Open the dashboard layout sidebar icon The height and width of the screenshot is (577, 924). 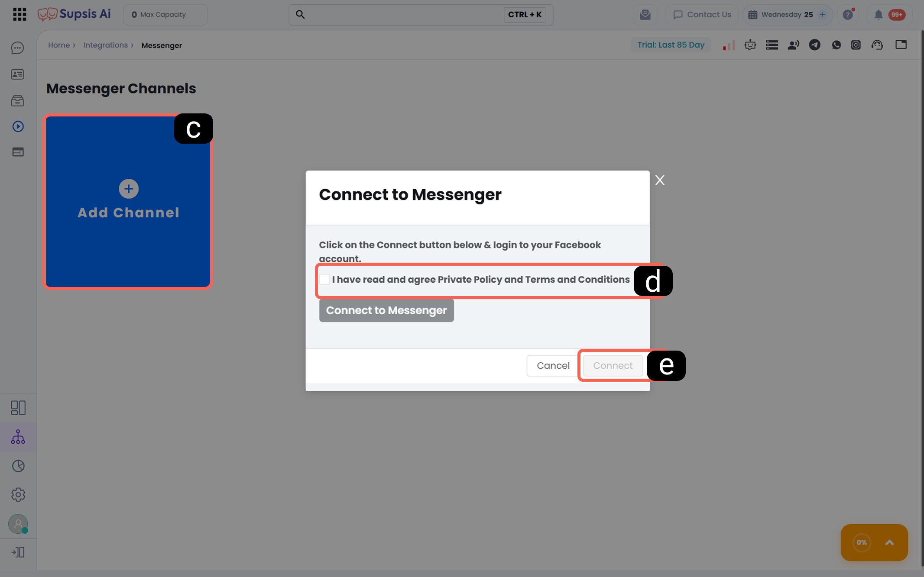[x=18, y=408]
